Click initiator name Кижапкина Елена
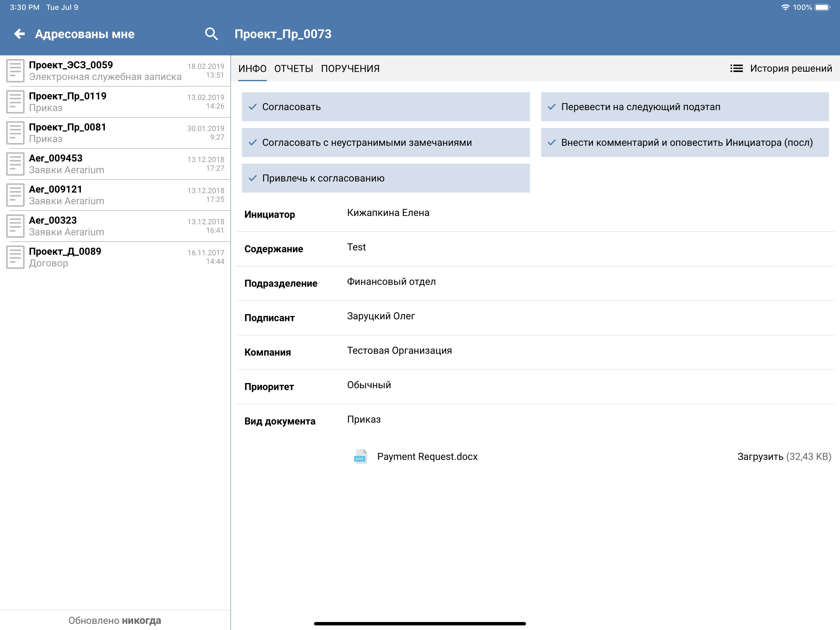 click(388, 213)
